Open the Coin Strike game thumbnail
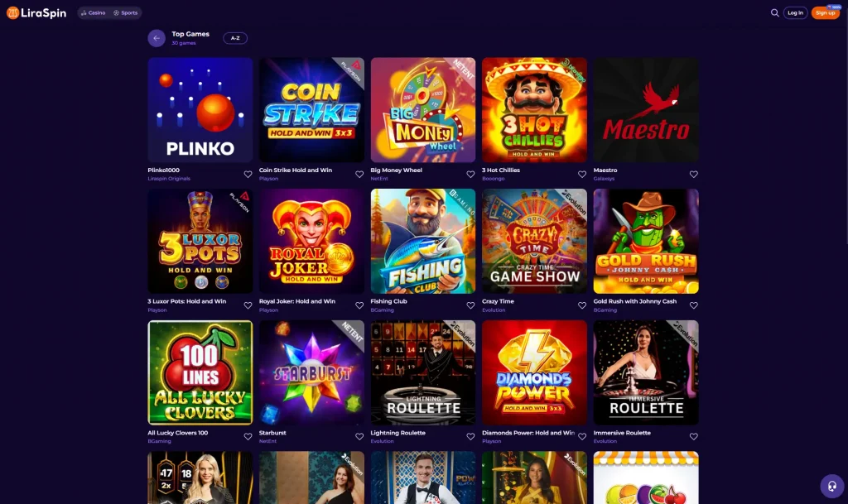This screenshot has height=504, width=848. (x=311, y=110)
